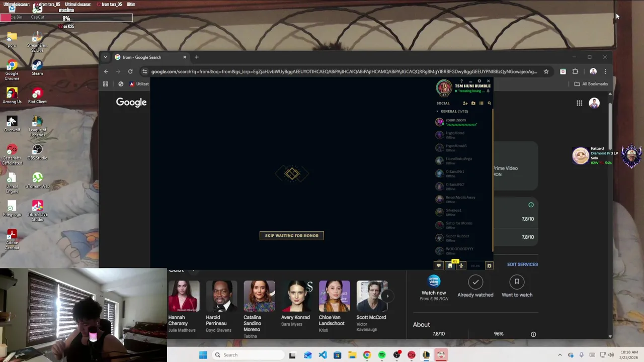Click the League client add folder icon
The width and height of the screenshot is (644, 362).
473,103
